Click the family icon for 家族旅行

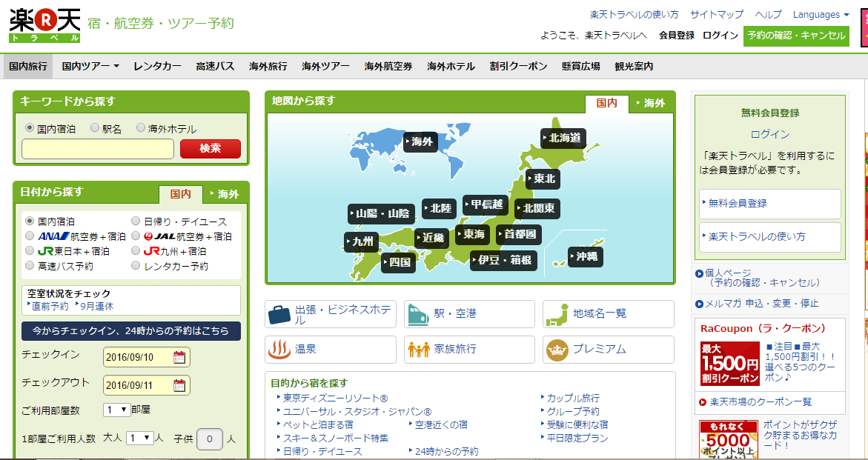(x=419, y=350)
